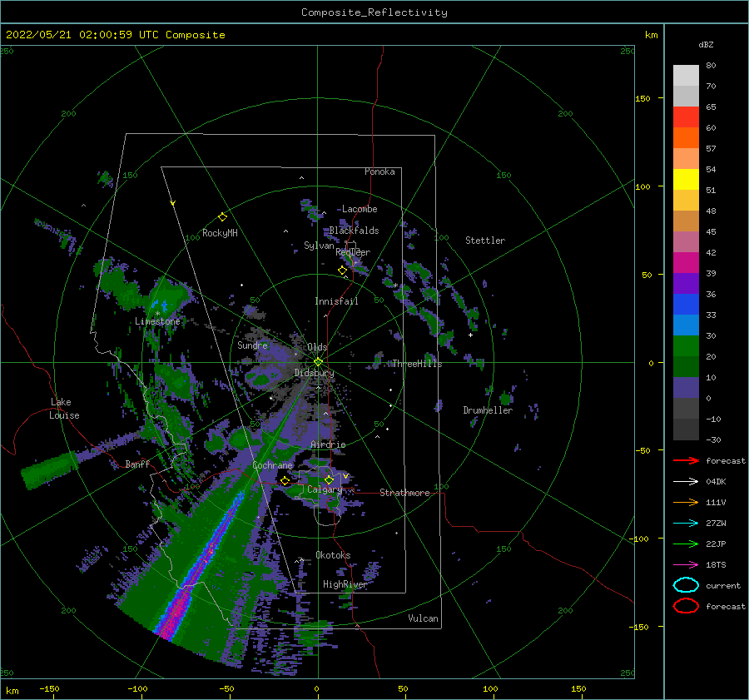Click yellow diamond marker beside RockyMH
This screenshot has height=700, width=749.
tap(222, 217)
